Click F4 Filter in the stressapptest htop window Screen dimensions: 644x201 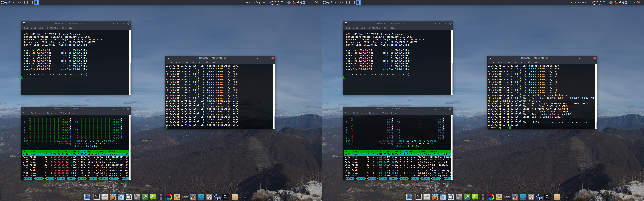point(59,179)
